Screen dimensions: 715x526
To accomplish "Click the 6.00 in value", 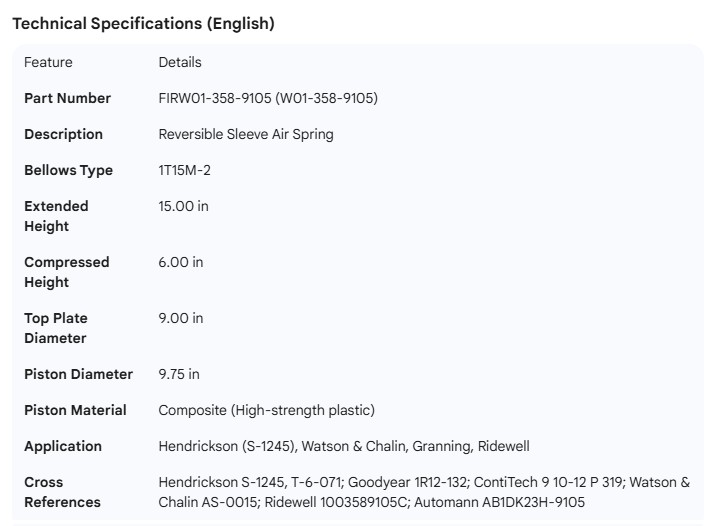I will point(181,262).
